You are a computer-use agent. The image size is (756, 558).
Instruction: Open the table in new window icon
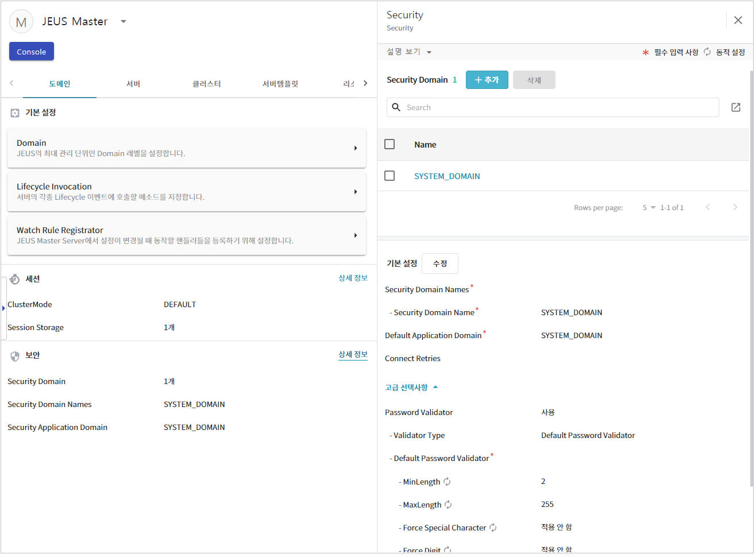(x=736, y=107)
